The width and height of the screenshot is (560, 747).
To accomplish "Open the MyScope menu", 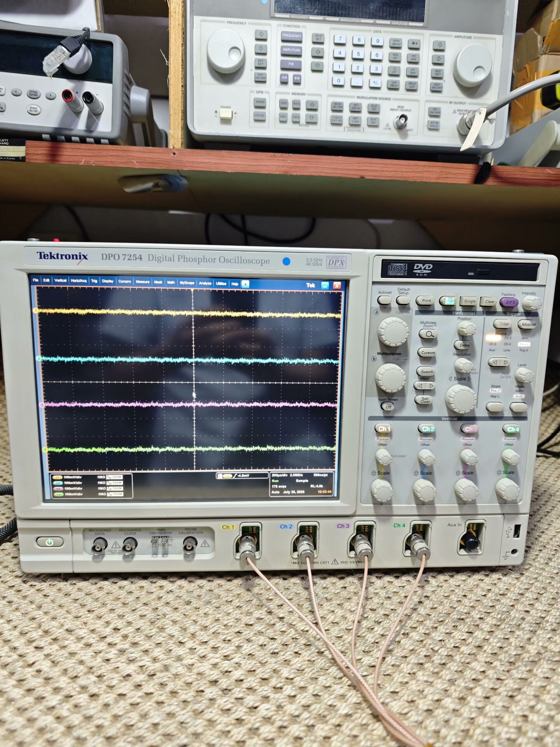I will coord(187,283).
